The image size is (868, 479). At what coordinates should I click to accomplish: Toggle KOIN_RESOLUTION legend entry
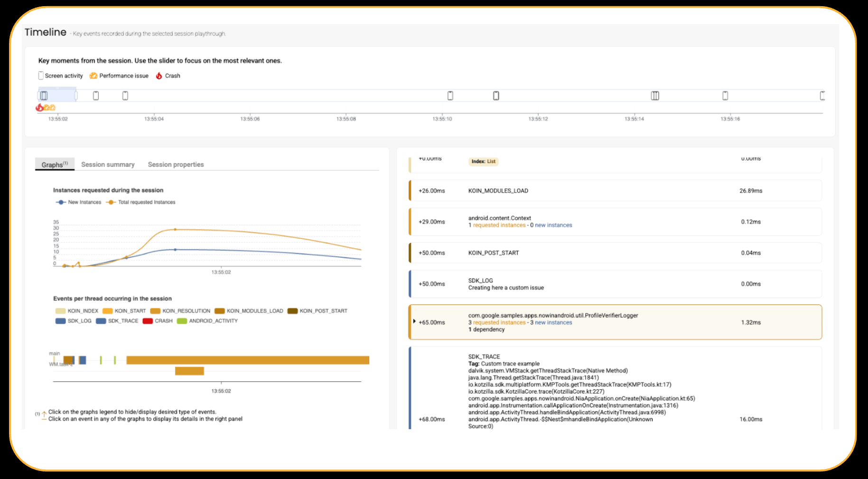pos(180,311)
